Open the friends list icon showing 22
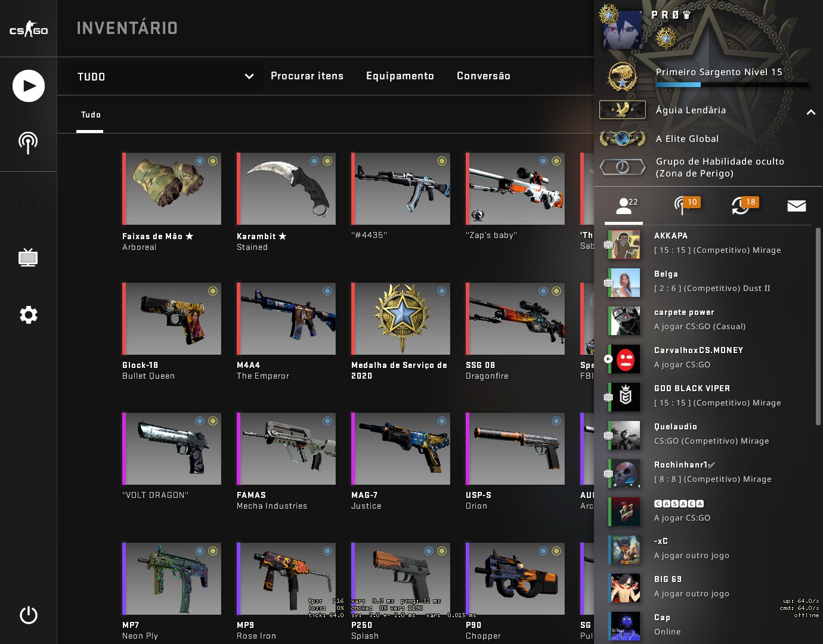 pyautogui.click(x=626, y=206)
